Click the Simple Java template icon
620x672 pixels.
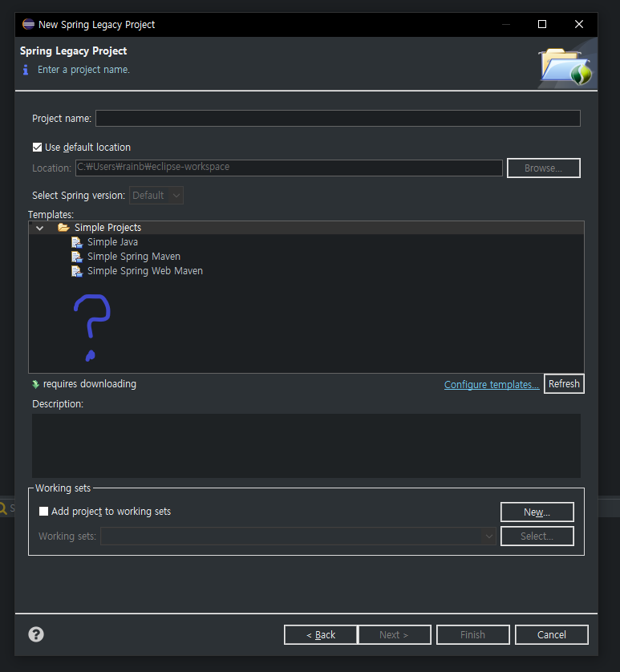77,242
